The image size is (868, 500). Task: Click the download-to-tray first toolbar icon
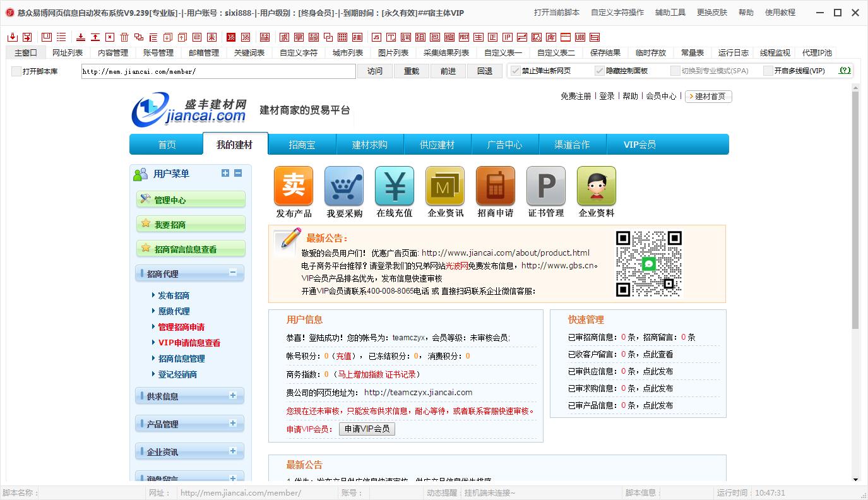[13, 37]
